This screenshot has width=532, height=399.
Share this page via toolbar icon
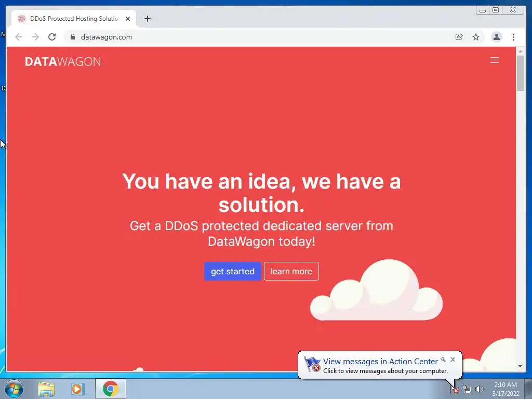point(459,37)
